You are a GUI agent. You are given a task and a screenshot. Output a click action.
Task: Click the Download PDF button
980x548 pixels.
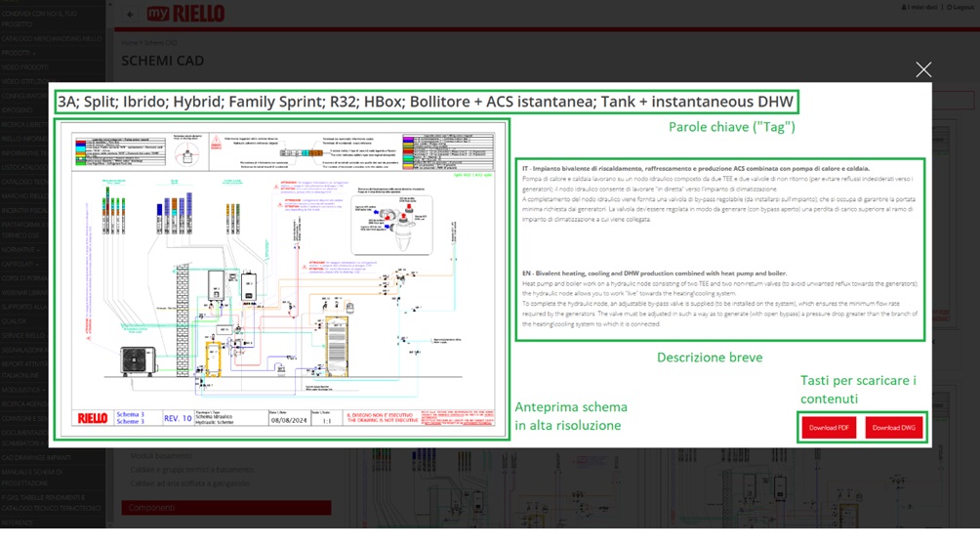click(829, 428)
